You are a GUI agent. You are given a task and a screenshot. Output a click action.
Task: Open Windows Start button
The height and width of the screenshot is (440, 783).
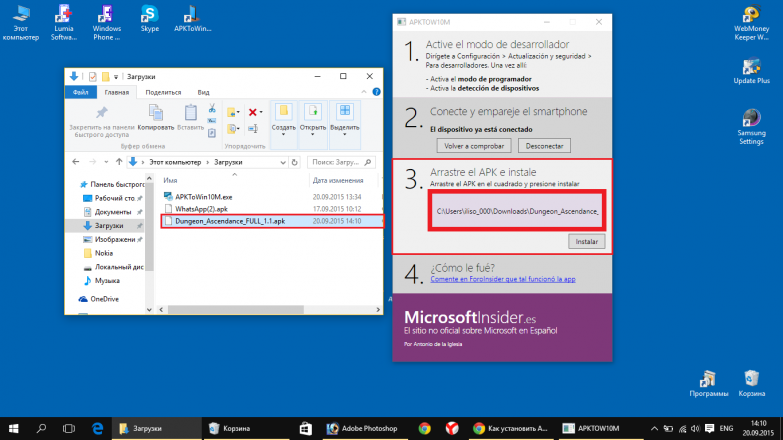13,429
